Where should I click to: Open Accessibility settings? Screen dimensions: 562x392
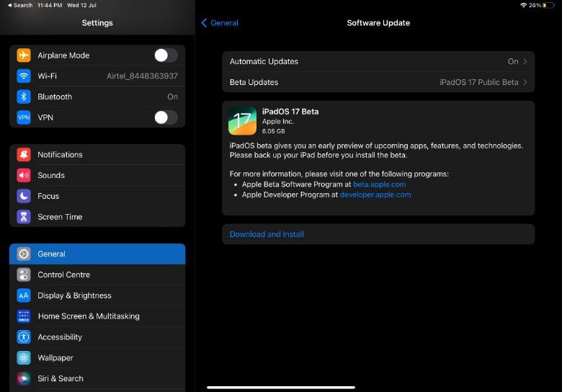97,337
